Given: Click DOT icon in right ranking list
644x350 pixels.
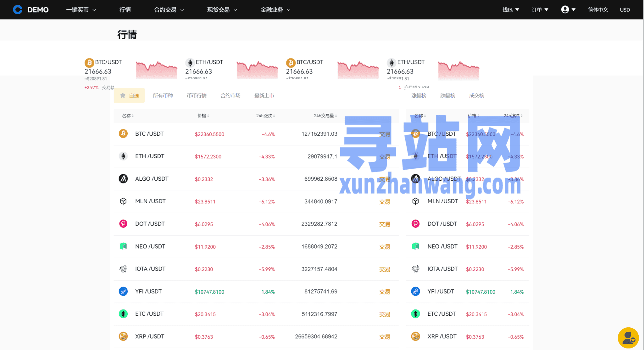Looking at the screenshot, I should pyautogui.click(x=416, y=224).
